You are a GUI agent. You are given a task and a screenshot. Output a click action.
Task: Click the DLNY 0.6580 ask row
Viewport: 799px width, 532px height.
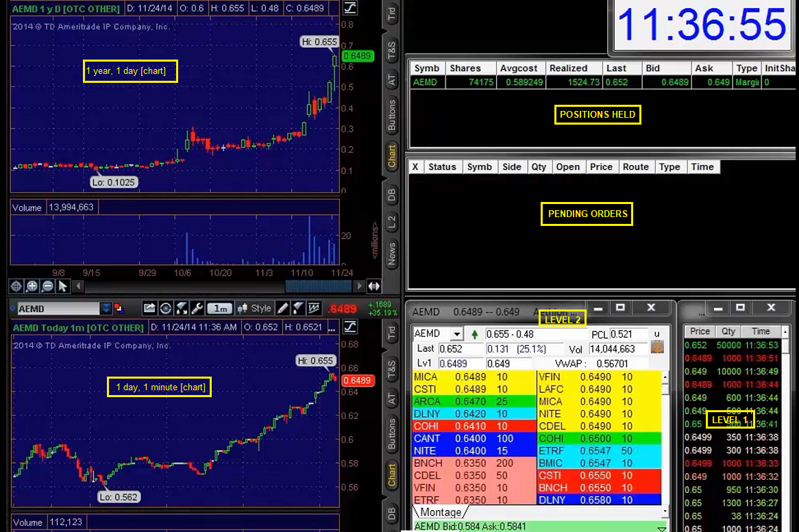599,500
